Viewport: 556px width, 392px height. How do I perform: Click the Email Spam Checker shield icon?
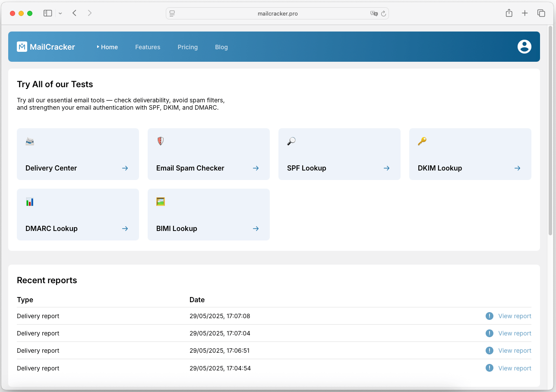[x=161, y=141]
